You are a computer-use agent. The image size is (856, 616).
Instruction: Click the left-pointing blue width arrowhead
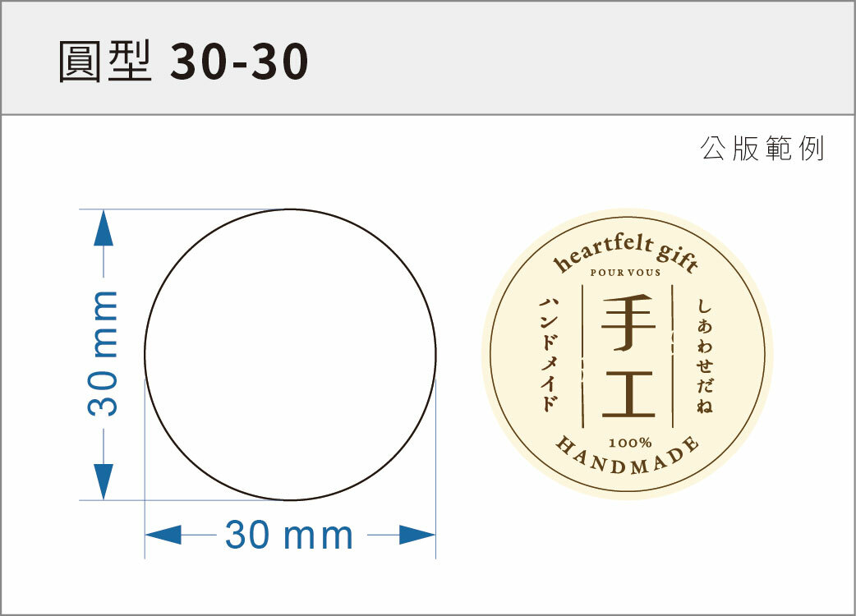[163, 536]
